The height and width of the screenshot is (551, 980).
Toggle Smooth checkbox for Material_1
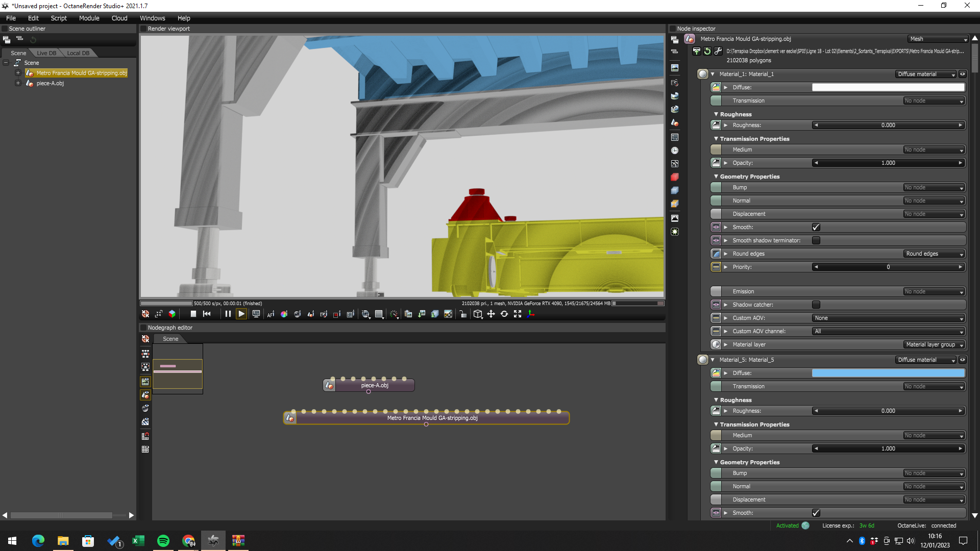pyautogui.click(x=816, y=227)
